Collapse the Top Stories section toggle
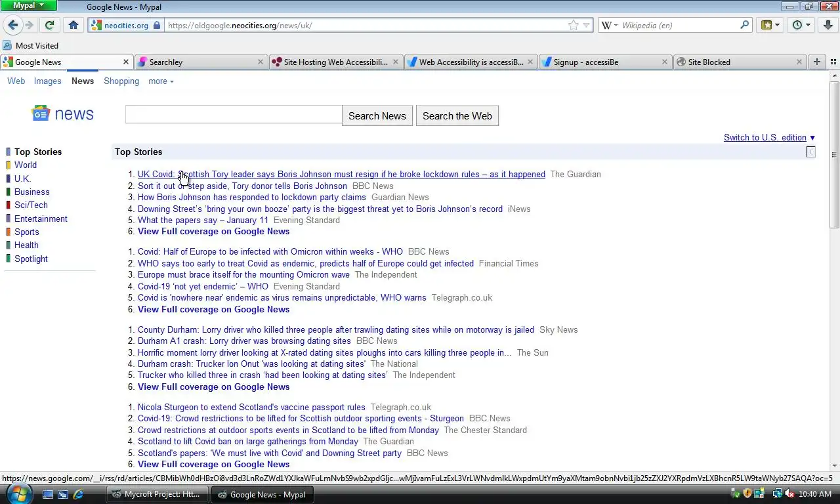 point(810,152)
